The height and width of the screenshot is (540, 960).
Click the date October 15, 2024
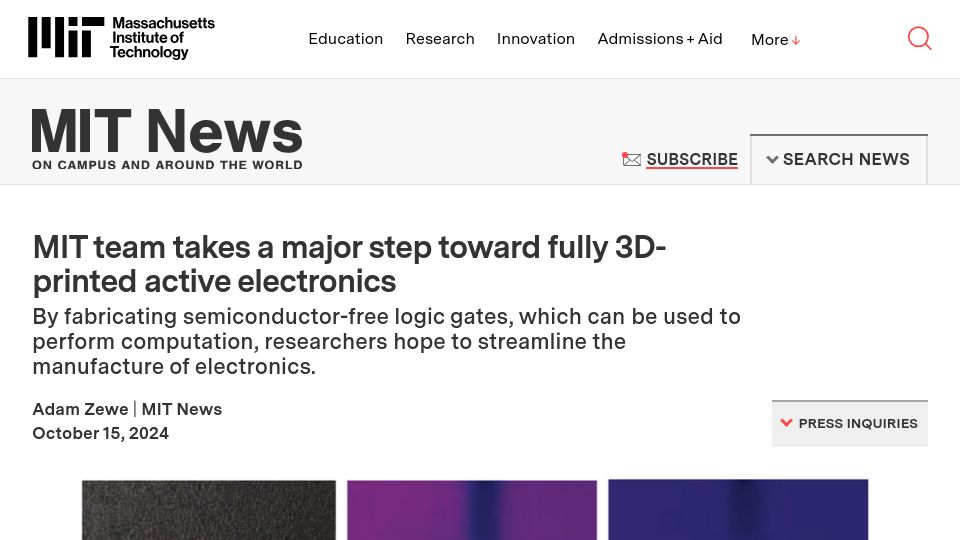[x=100, y=433]
